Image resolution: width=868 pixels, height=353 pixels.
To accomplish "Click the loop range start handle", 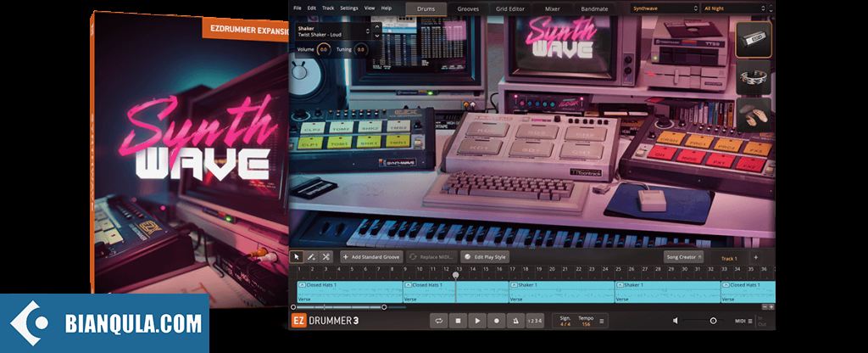I will tap(294, 307).
